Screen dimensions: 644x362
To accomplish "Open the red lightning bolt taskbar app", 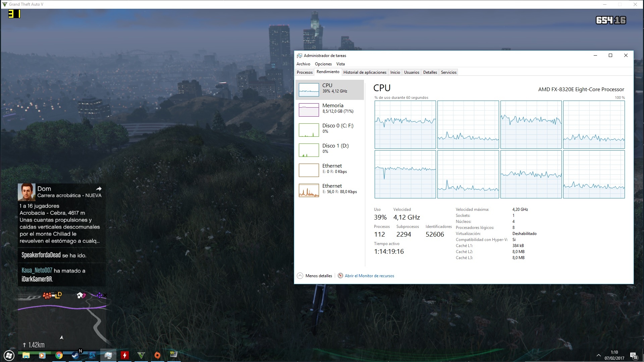I will 124,355.
